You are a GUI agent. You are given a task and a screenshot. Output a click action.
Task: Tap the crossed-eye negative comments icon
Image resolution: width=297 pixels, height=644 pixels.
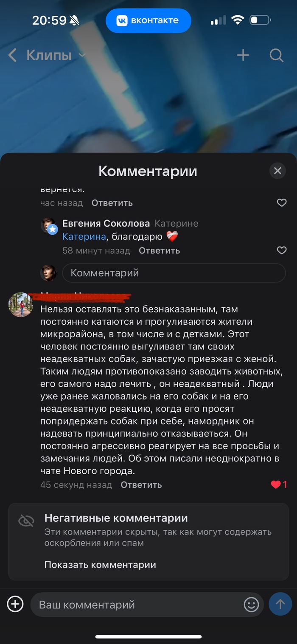tap(26, 520)
